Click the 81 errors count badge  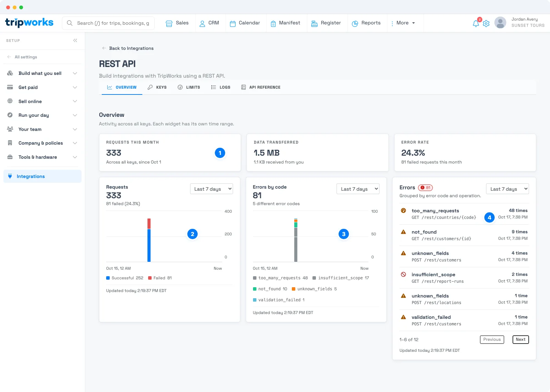coord(425,188)
